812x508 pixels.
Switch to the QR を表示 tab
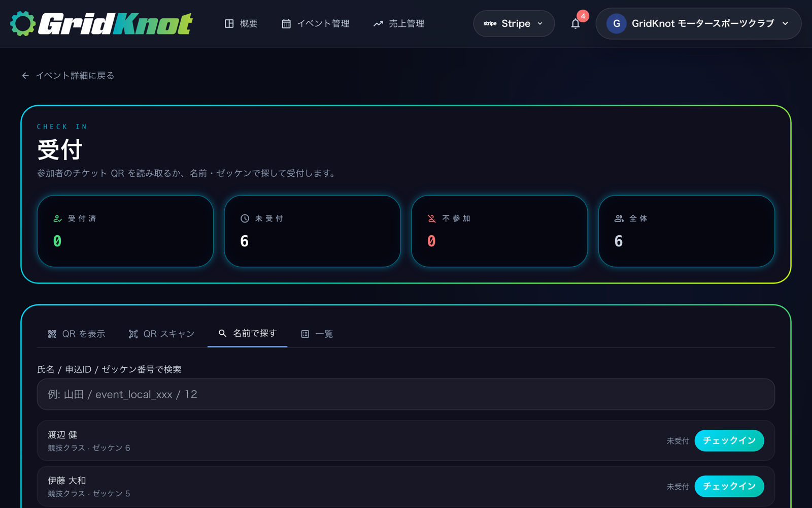(x=77, y=334)
